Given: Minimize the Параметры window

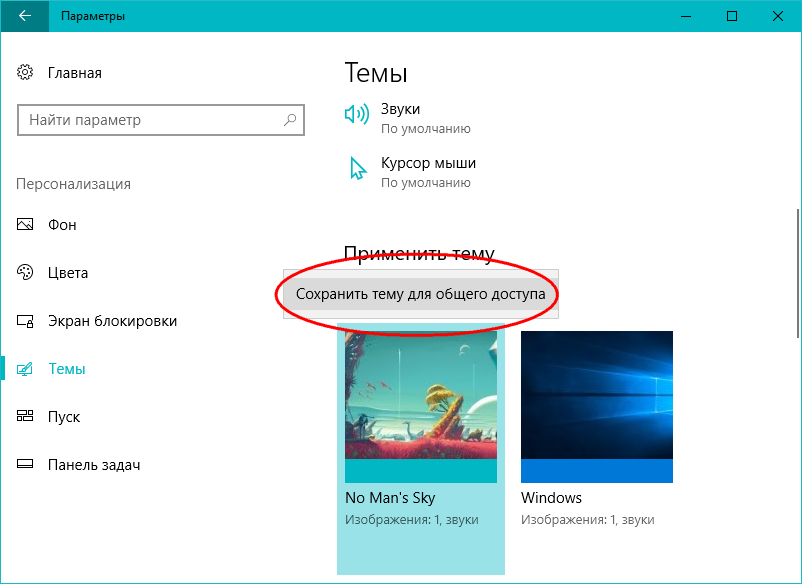Looking at the screenshot, I should [x=686, y=16].
